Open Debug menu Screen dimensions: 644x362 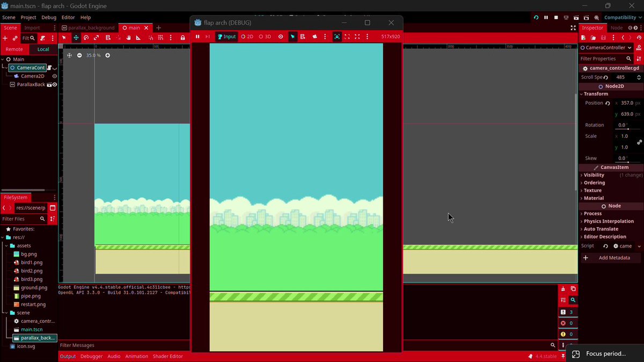[x=49, y=17]
